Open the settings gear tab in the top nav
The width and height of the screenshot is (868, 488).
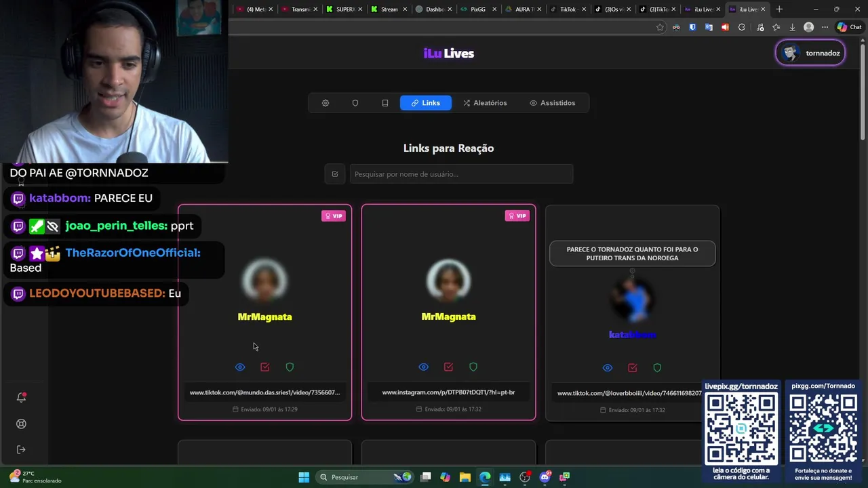pos(325,103)
